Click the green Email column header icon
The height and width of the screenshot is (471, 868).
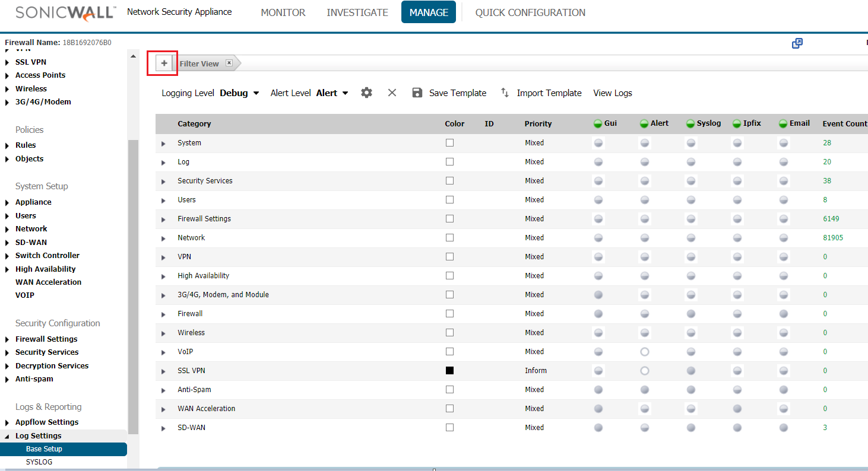click(x=783, y=123)
